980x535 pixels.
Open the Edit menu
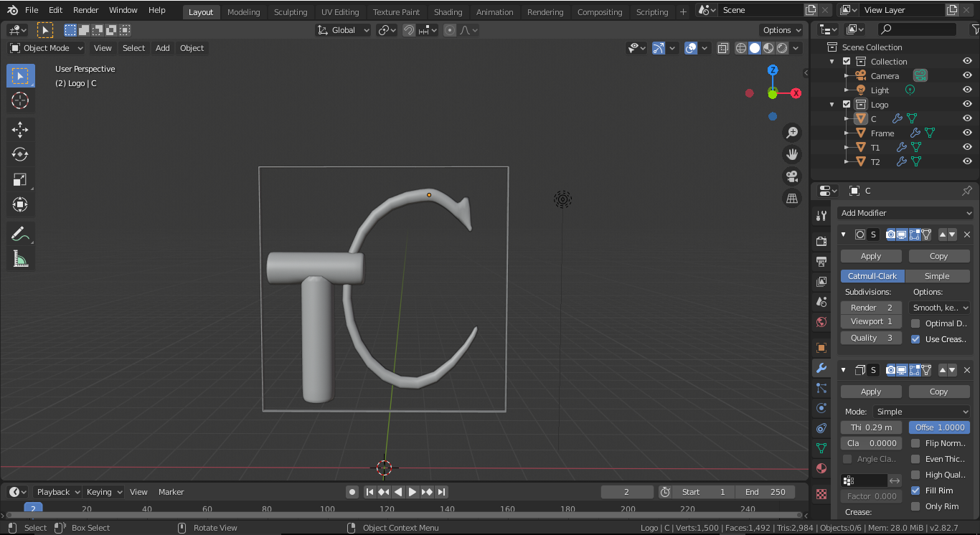pyautogui.click(x=55, y=10)
